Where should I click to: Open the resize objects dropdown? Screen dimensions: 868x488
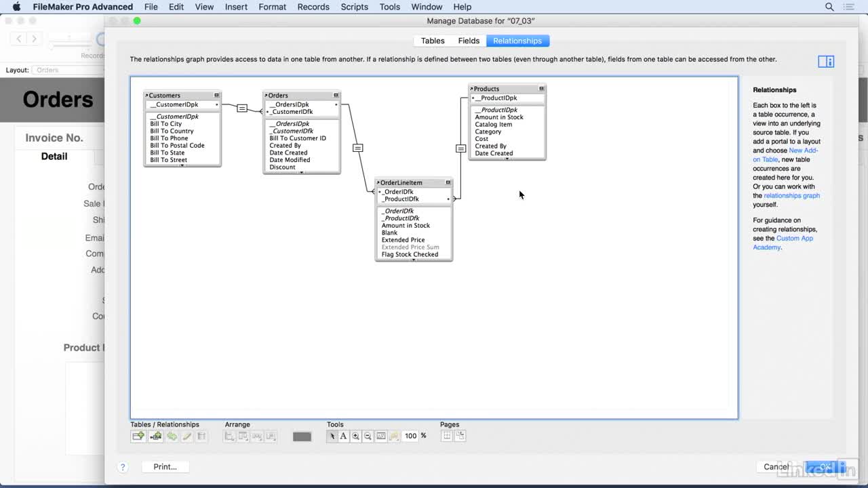pos(257,436)
